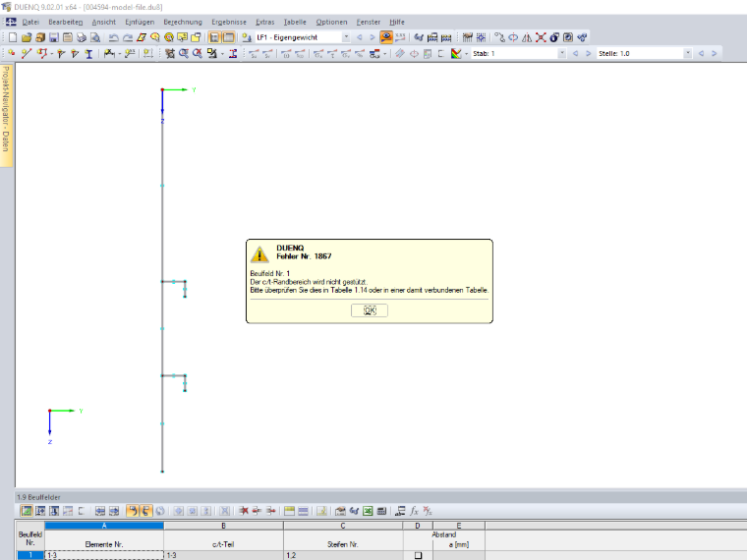Click the show results eye icon
747x560 pixels.
pyautogui.click(x=386, y=37)
